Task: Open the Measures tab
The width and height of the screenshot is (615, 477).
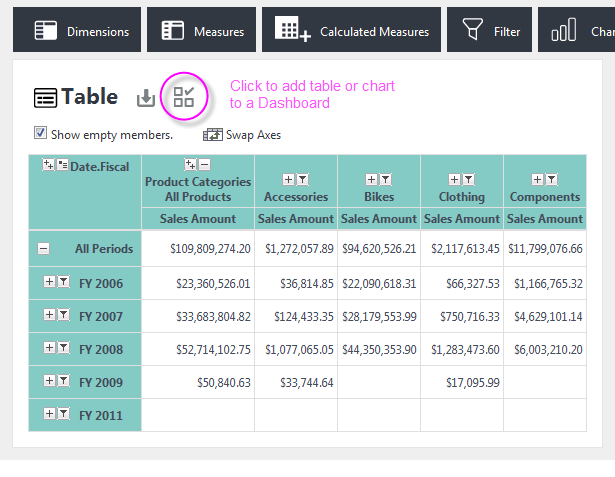Action: tap(202, 30)
